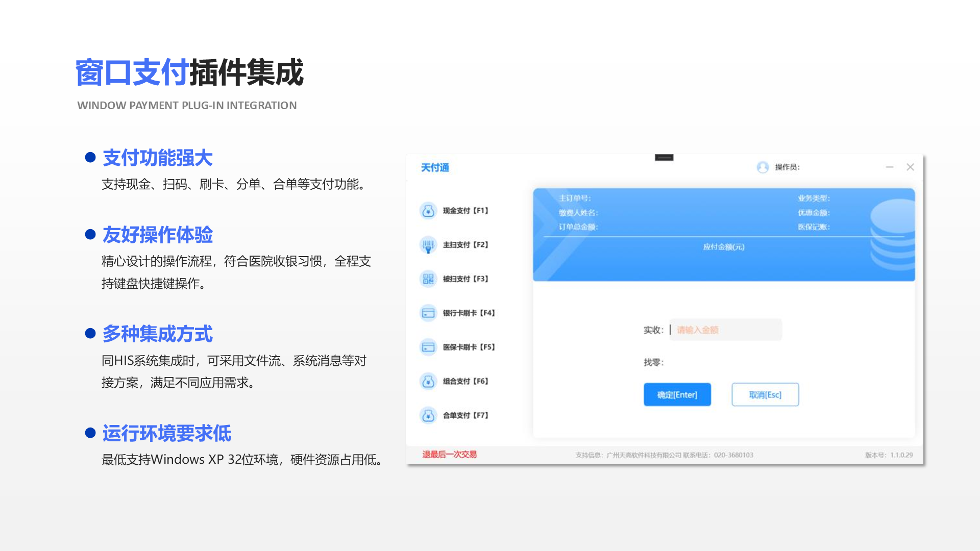Click the 应付金额(元) blue header panel
980x551 pixels.
725,247
